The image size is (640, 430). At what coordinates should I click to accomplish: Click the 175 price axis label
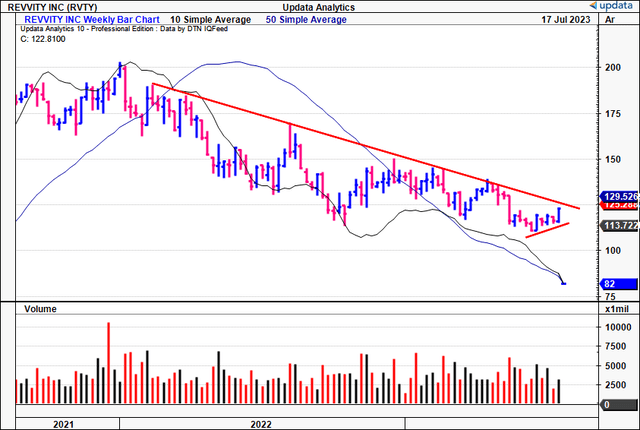(613, 113)
